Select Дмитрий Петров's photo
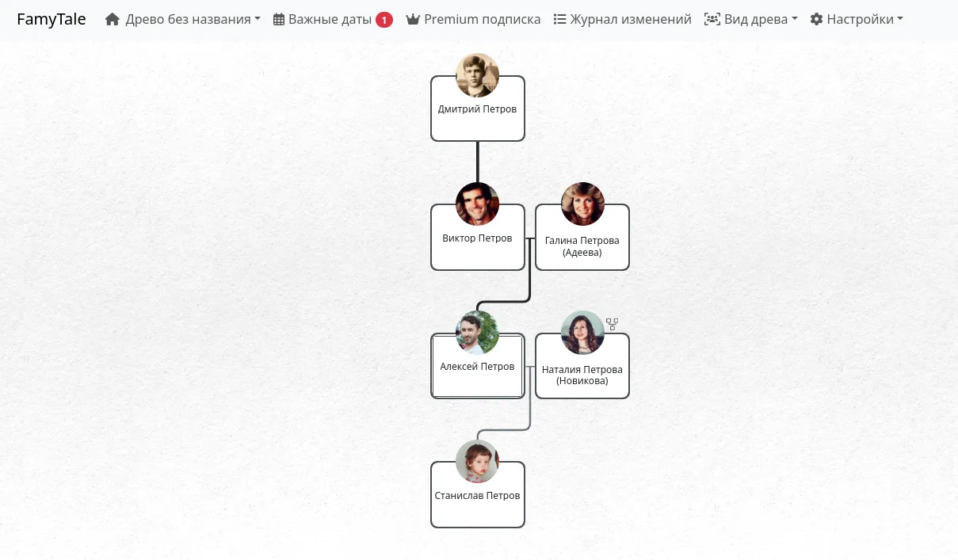This screenshot has width=958, height=560. [x=478, y=75]
